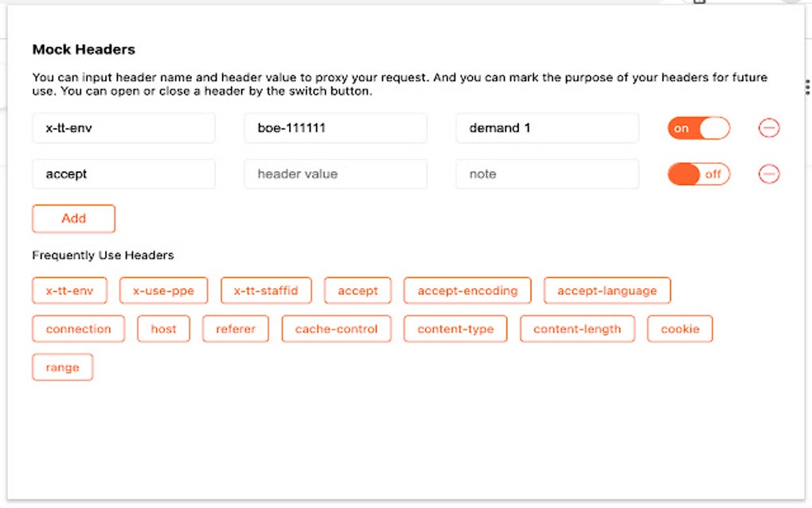Select the connection header chip
Viewport: 812px width, 508px height.
(77, 328)
